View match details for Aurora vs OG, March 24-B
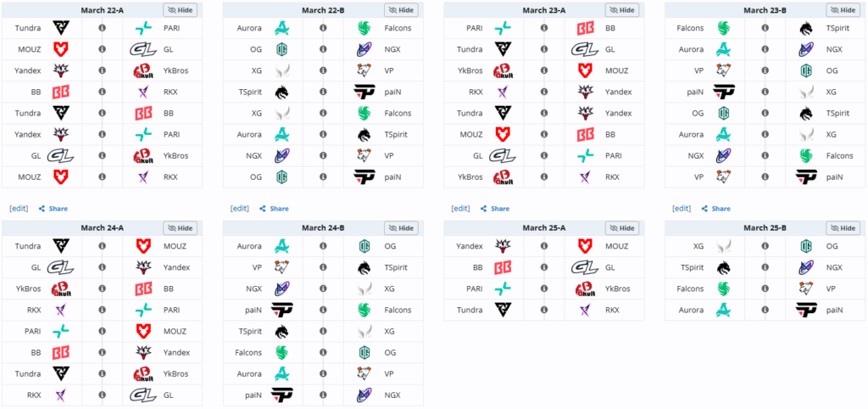The height and width of the screenshot is (409, 868). [x=323, y=246]
